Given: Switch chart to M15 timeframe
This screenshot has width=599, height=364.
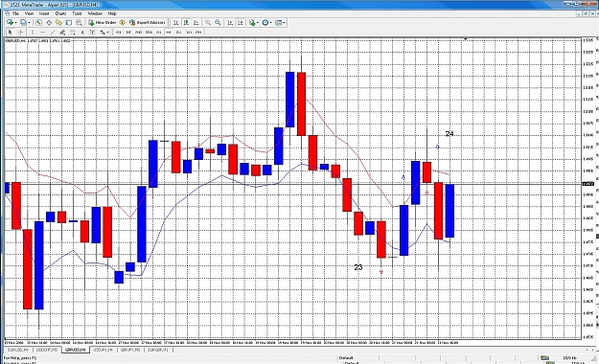Looking at the screenshot, I should tap(139, 32).
